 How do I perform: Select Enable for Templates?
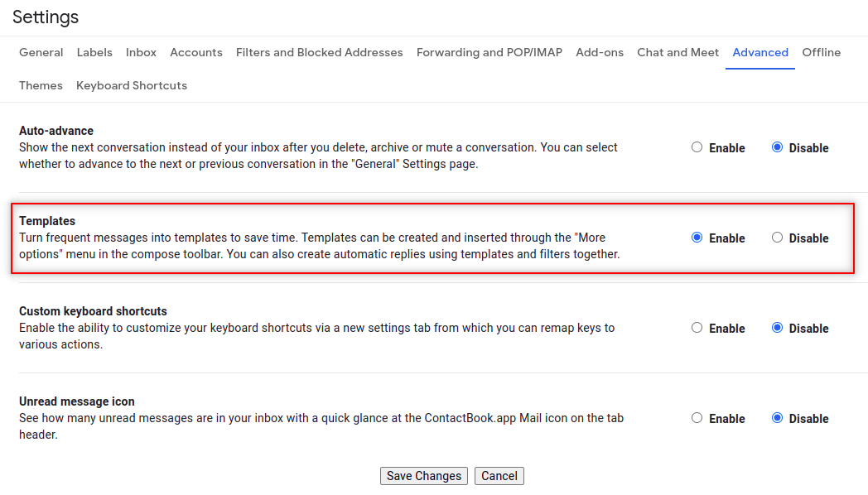click(x=697, y=238)
